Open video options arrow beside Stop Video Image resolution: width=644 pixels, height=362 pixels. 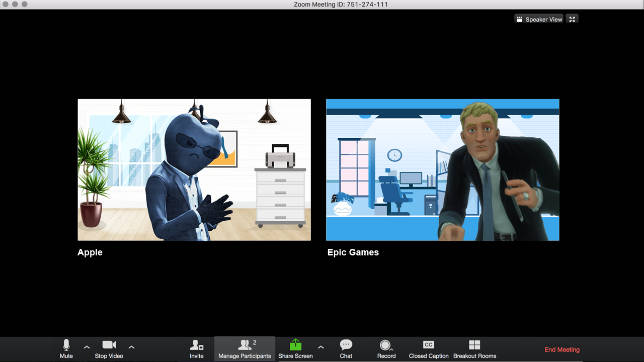click(x=131, y=347)
